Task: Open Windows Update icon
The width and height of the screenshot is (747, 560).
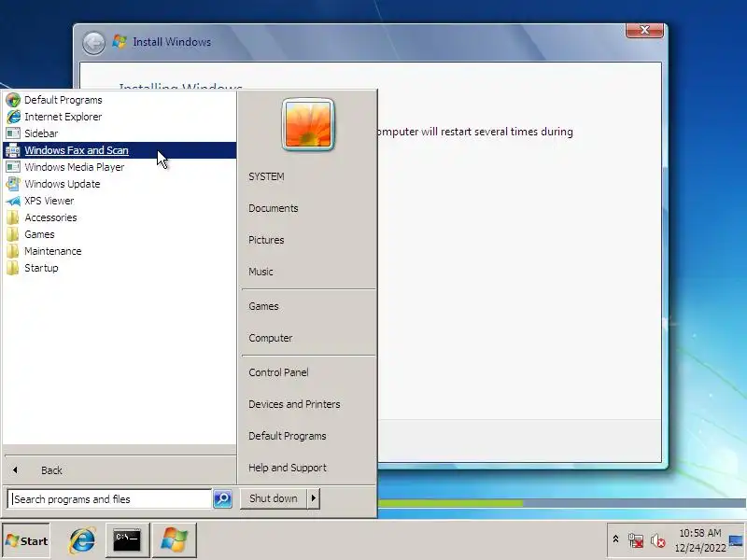Action: [x=13, y=184]
